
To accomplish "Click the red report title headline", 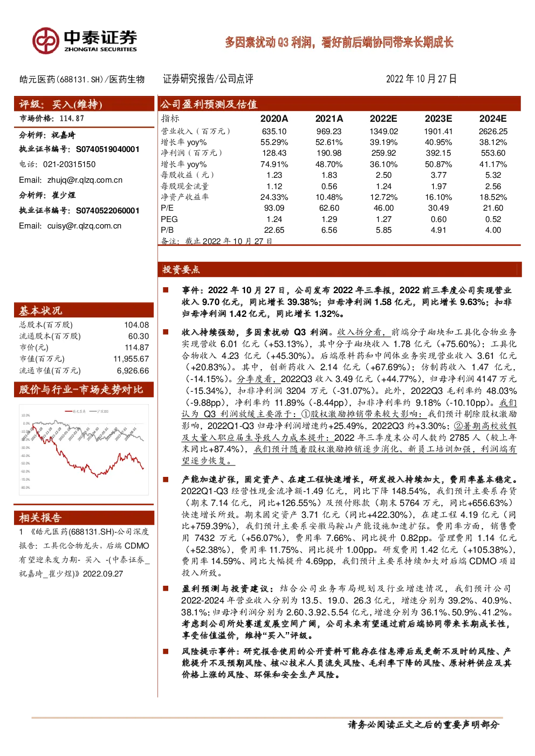I will tap(339, 43).
